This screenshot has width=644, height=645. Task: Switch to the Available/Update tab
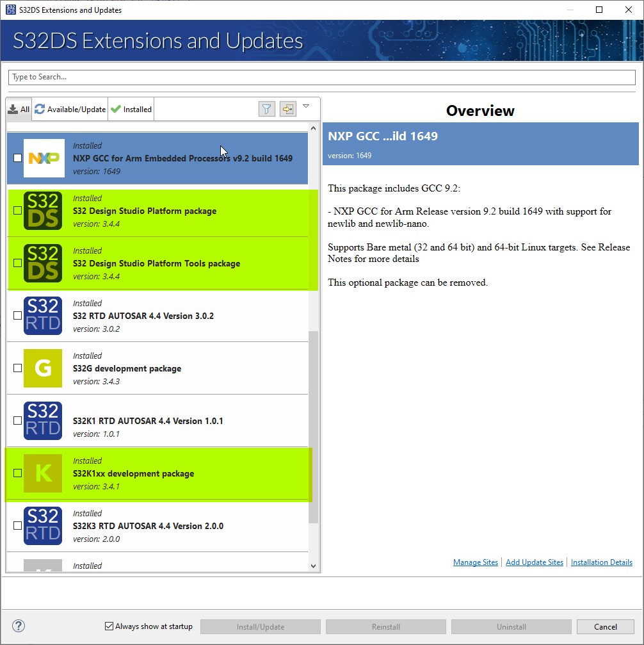tap(70, 110)
